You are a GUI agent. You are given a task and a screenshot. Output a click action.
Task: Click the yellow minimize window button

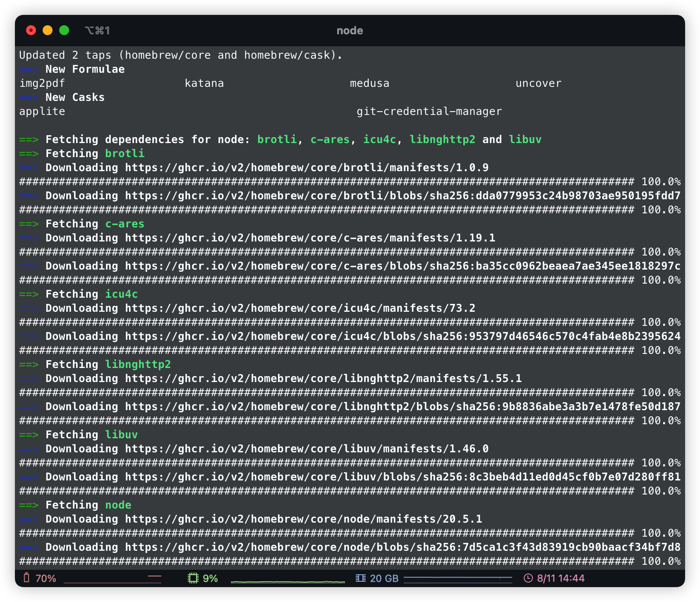pos(48,30)
